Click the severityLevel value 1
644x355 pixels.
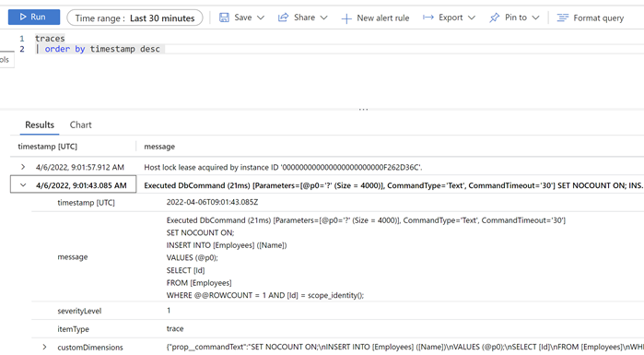[169, 311]
